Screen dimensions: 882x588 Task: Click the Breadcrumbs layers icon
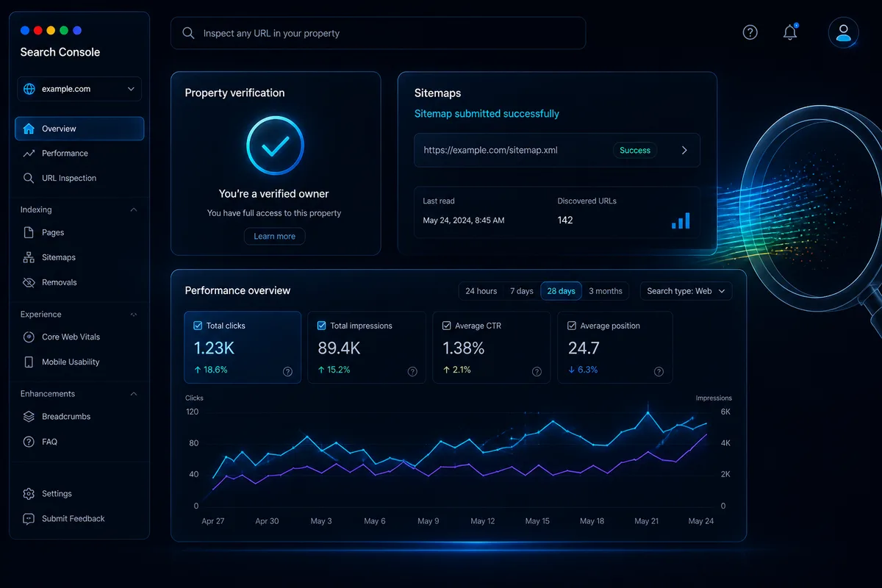(29, 416)
